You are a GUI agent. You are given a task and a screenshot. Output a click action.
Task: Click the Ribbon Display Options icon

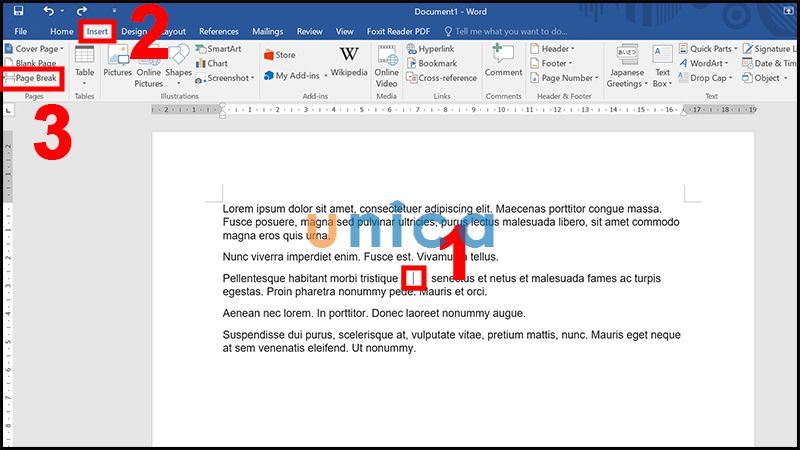tap(788, 11)
